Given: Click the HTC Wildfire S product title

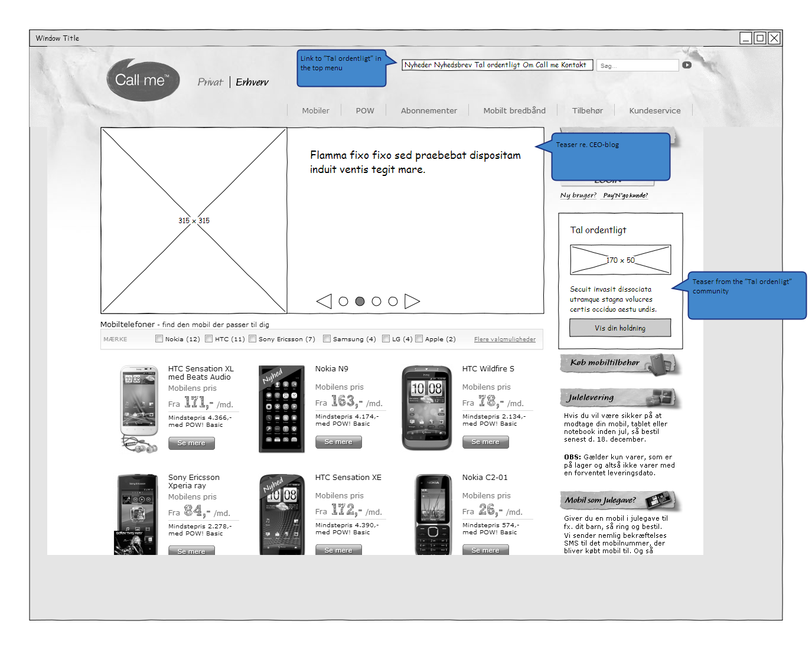Looking at the screenshot, I should tap(488, 368).
